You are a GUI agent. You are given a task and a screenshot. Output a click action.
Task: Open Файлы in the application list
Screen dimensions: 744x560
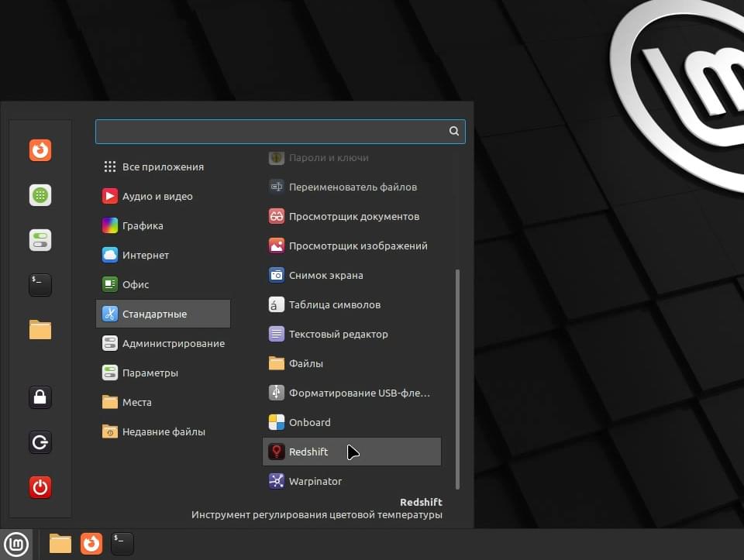point(352,363)
